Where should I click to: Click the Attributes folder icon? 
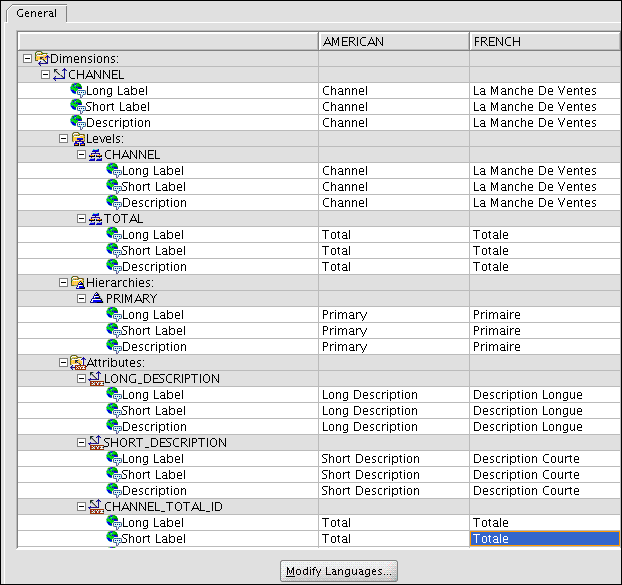coord(77,363)
